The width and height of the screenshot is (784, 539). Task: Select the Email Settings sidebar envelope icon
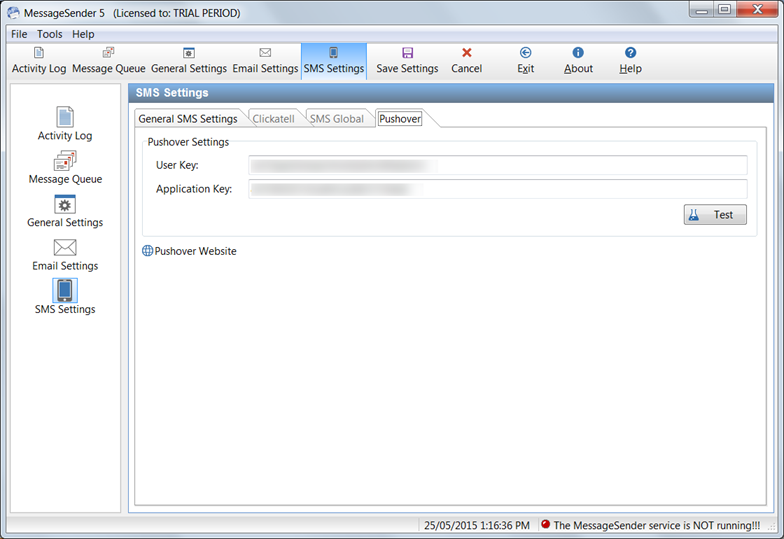(x=65, y=248)
